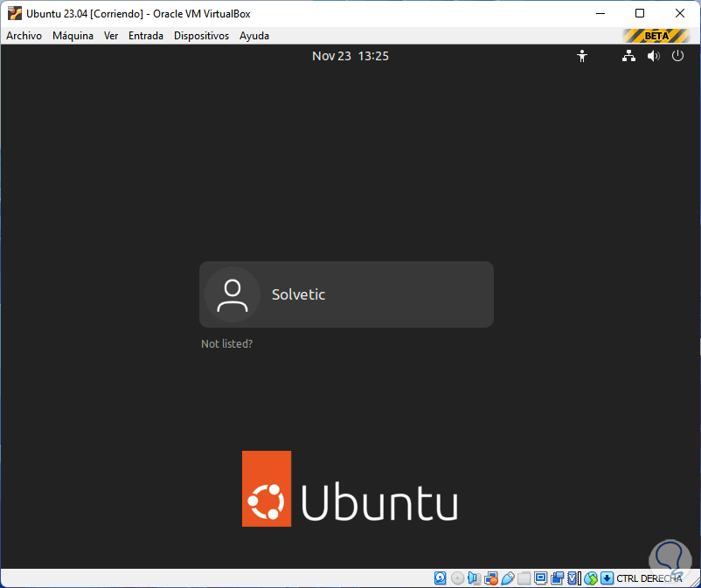This screenshot has width=701, height=588.
Task: Click the USB devices indicator
Action: [x=508, y=578]
